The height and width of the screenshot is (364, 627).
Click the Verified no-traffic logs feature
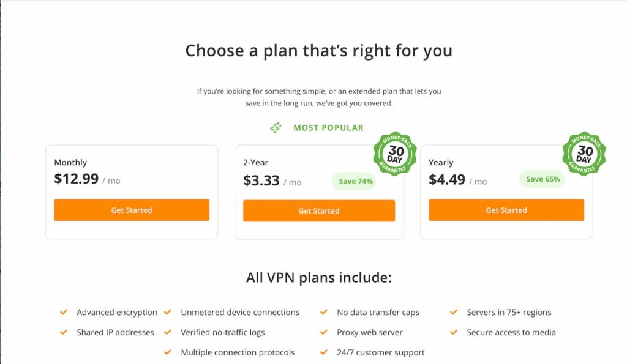tap(223, 332)
